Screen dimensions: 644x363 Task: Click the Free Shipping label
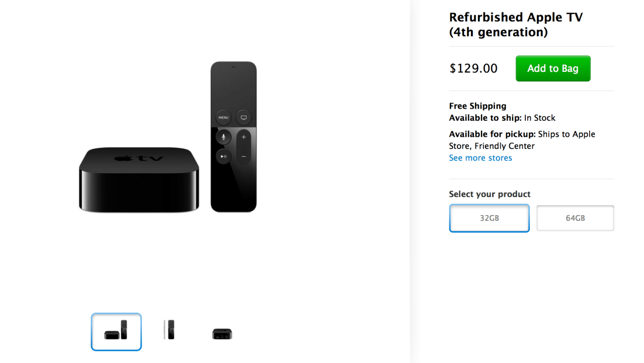477,106
